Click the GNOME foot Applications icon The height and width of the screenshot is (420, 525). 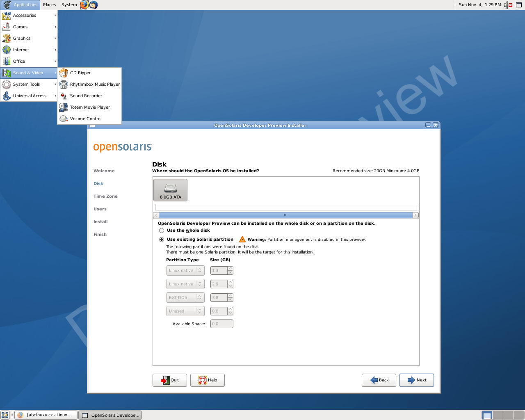(7, 5)
